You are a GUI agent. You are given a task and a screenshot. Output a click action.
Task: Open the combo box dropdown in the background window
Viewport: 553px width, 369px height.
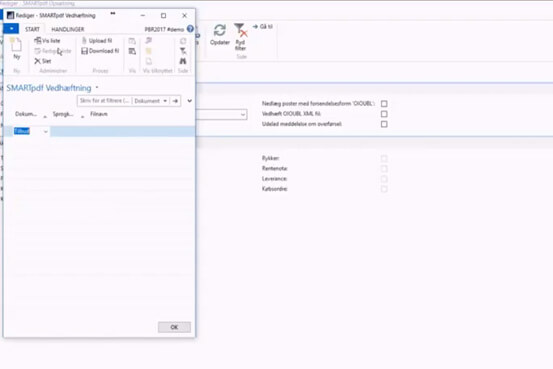(243, 115)
